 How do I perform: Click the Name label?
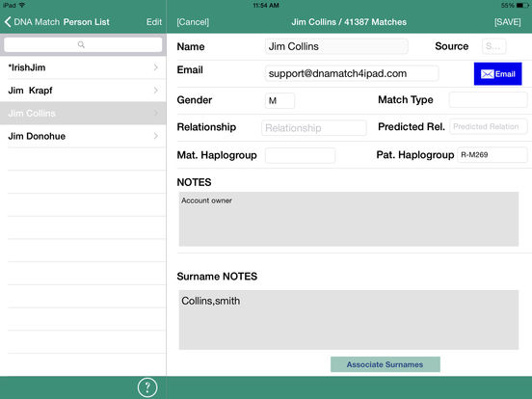tap(191, 47)
